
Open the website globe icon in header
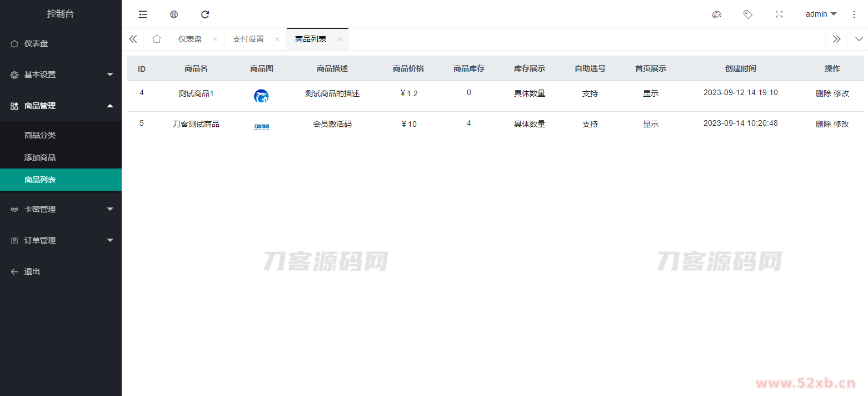click(x=174, y=14)
